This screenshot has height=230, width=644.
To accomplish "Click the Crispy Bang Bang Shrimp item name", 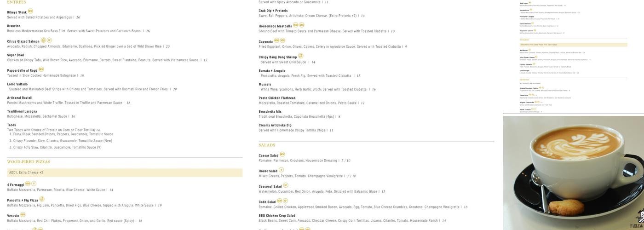I will pyautogui.click(x=278, y=57).
